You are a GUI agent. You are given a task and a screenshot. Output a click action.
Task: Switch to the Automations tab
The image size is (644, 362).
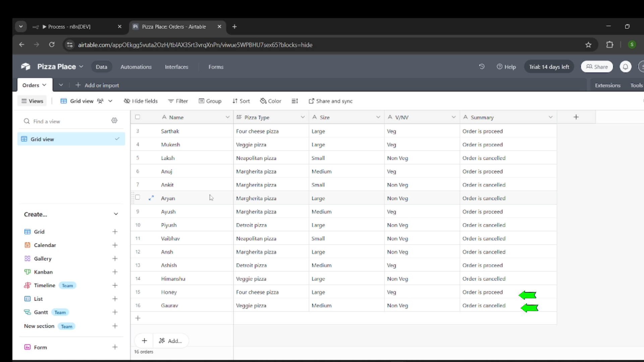[136, 67]
